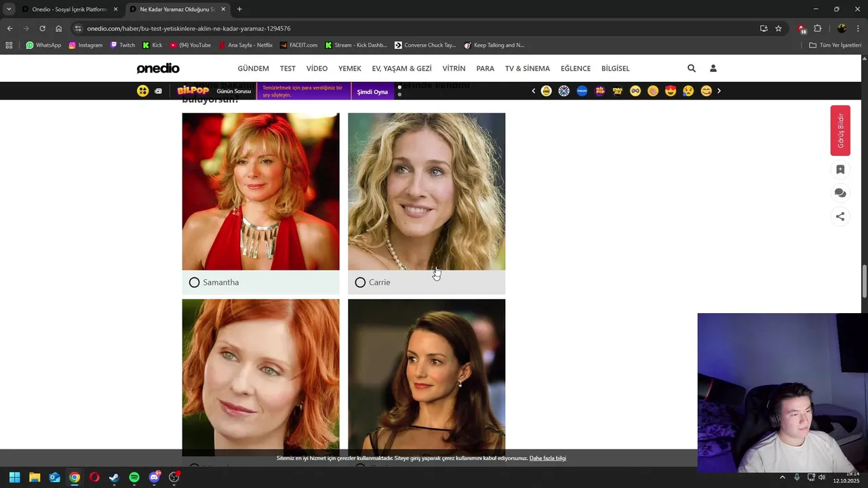Open Steam from the taskbar

(x=114, y=477)
